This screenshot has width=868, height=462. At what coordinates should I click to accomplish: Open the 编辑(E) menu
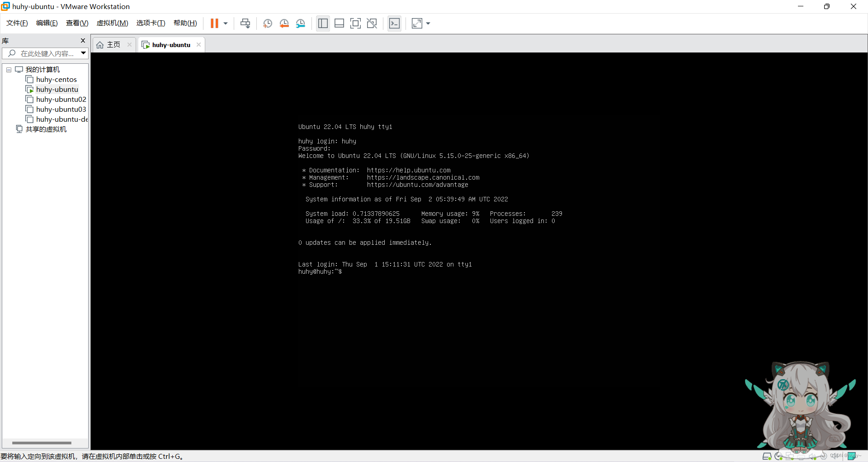pyautogui.click(x=47, y=23)
